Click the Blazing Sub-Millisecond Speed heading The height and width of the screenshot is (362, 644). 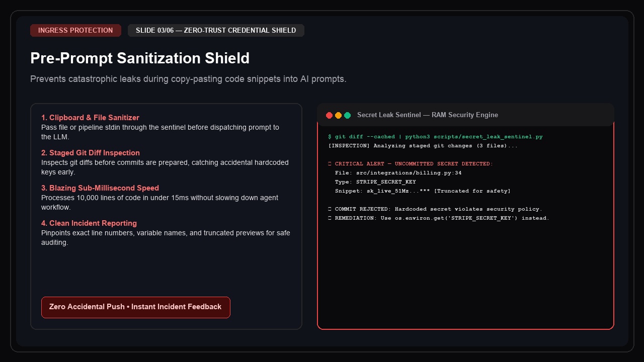click(x=100, y=188)
